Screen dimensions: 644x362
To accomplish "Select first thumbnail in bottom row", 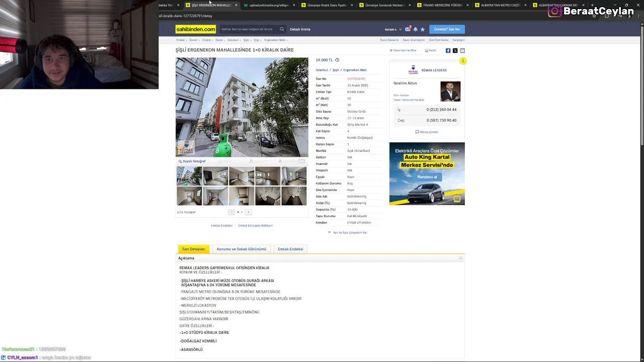I will click(189, 196).
